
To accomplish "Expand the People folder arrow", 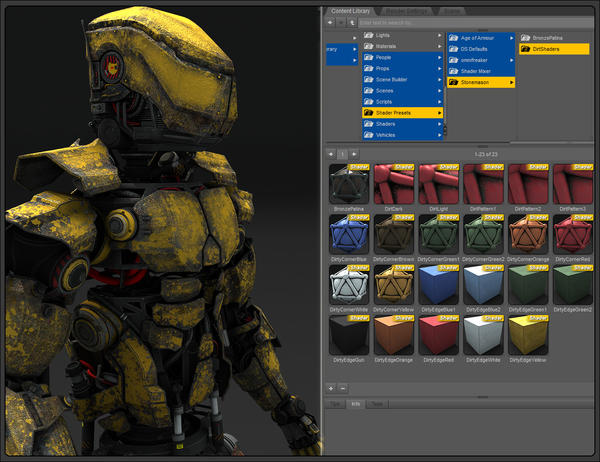I will 440,57.
